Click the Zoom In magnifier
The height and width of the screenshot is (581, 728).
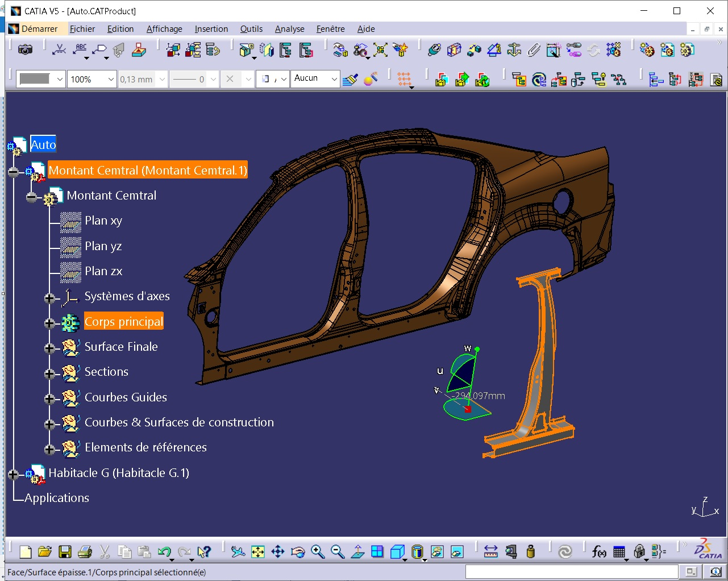(x=318, y=551)
